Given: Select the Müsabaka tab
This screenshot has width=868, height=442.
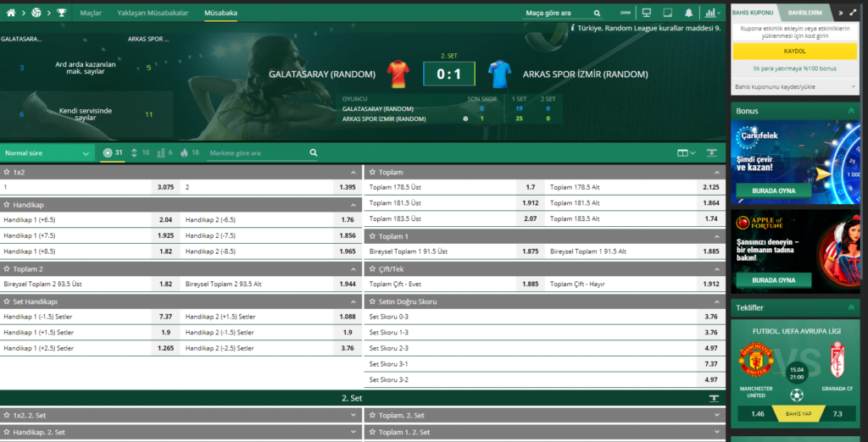Looking at the screenshot, I should pos(221,12).
